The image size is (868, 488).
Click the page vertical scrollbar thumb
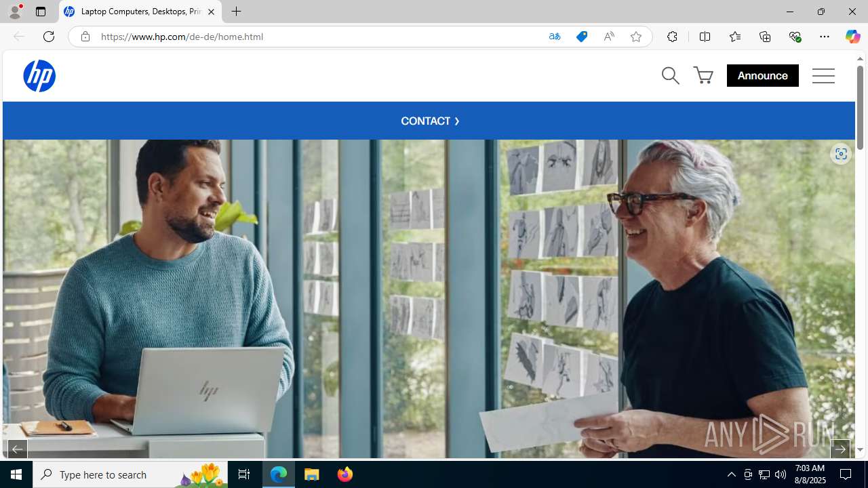[x=860, y=108]
